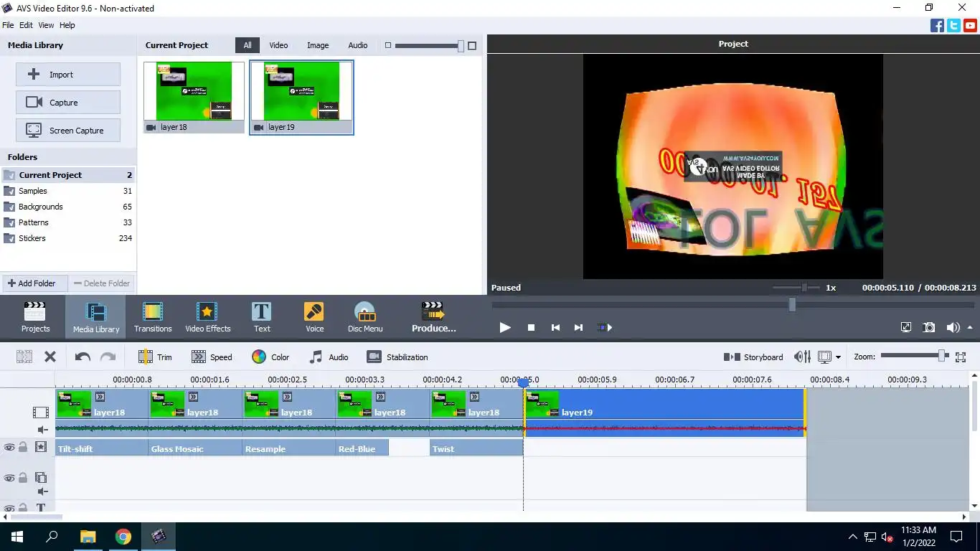
Task: Click the main video track film icon
Action: click(41, 413)
